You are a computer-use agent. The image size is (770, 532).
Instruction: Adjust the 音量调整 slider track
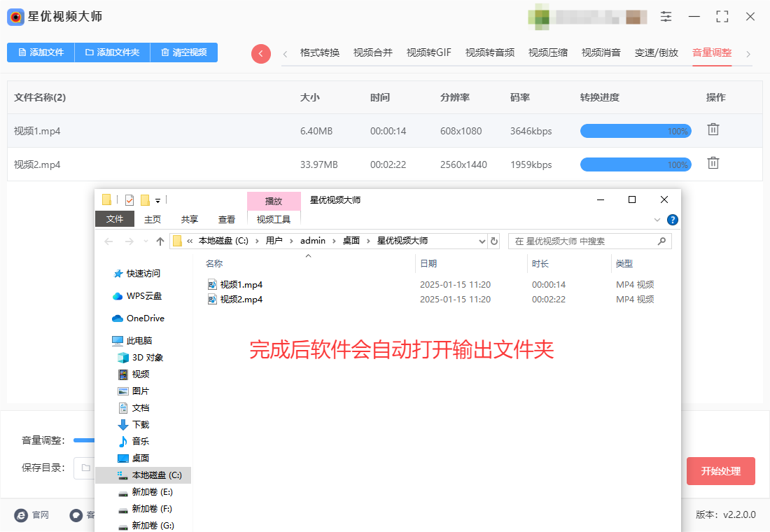pos(84,440)
